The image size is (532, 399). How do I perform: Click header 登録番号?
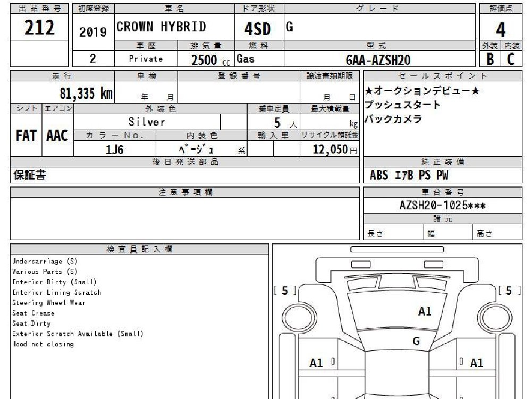coord(239,76)
